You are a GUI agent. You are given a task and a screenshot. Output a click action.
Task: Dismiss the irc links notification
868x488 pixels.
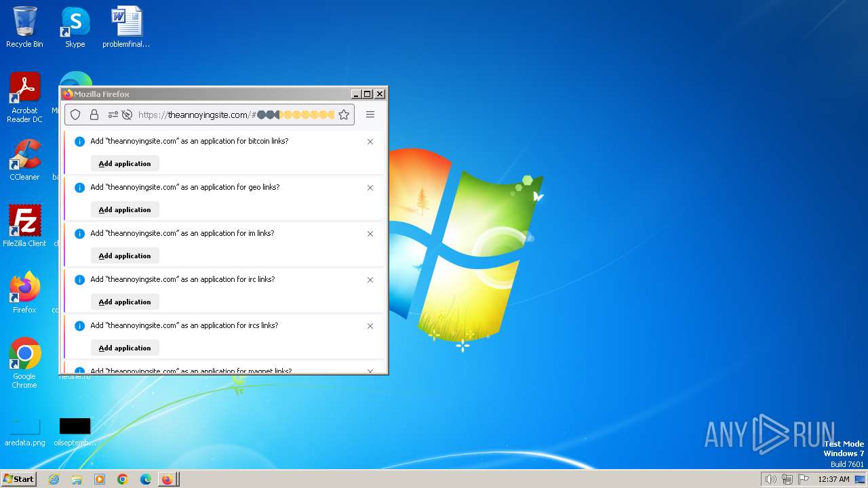tap(370, 280)
